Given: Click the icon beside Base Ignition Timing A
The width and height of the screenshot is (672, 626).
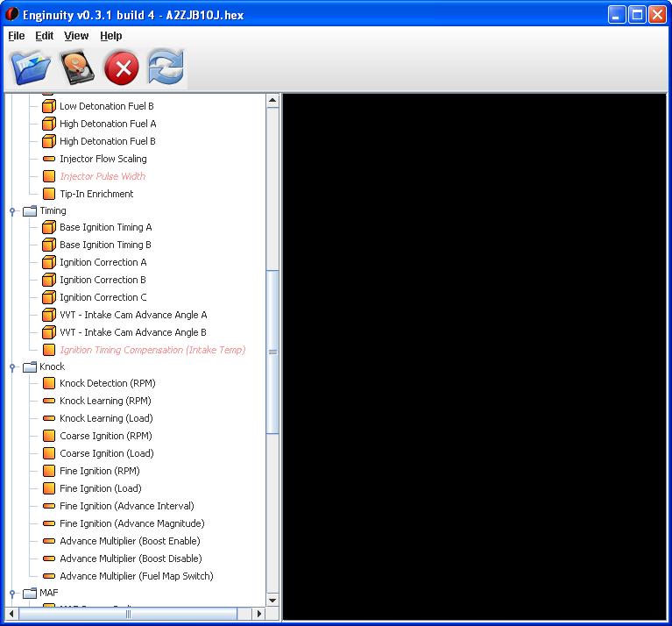Looking at the screenshot, I should click(49, 227).
